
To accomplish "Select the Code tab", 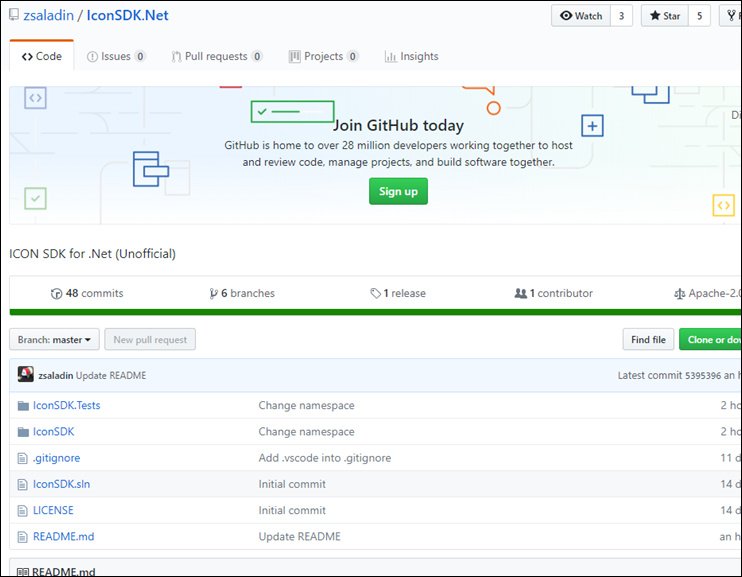I will tap(42, 56).
